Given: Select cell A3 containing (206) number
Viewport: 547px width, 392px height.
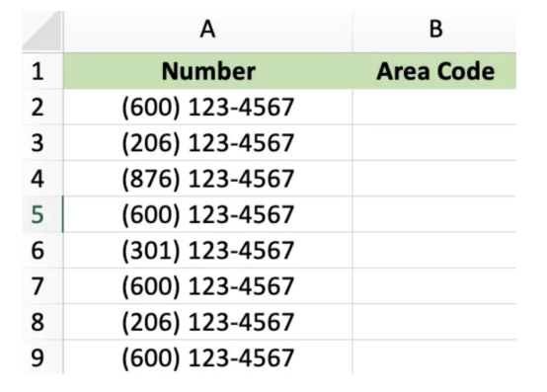Looking at the screenshot, I should pos(208,142).
